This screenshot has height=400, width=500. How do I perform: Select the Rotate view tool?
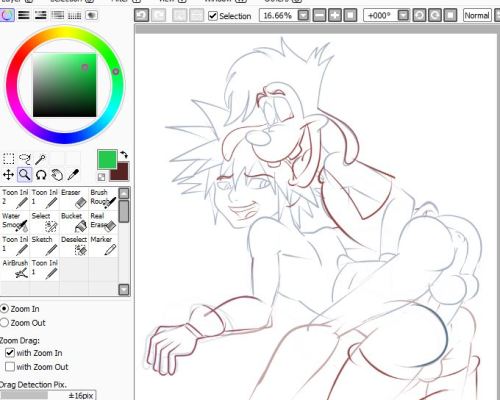click(x=40, y=175)
